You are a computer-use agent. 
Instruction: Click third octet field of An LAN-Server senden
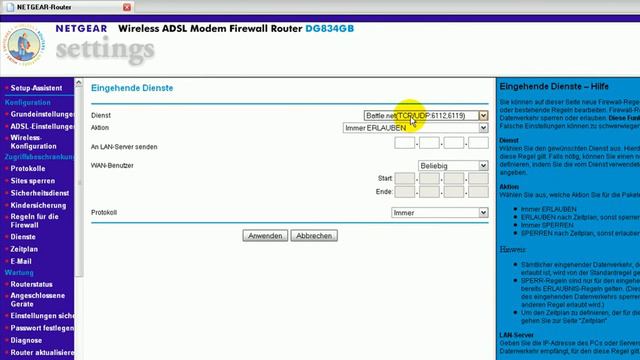click(x=453, y=143)
